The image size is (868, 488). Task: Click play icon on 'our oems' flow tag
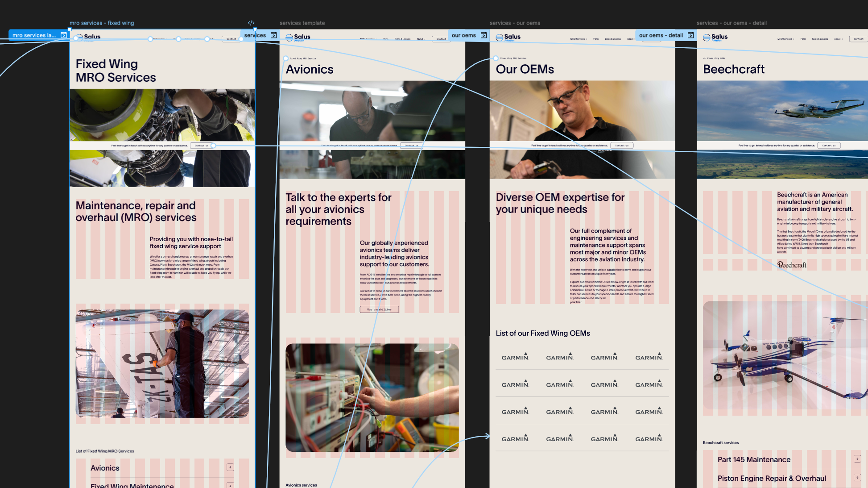[484, 35]
